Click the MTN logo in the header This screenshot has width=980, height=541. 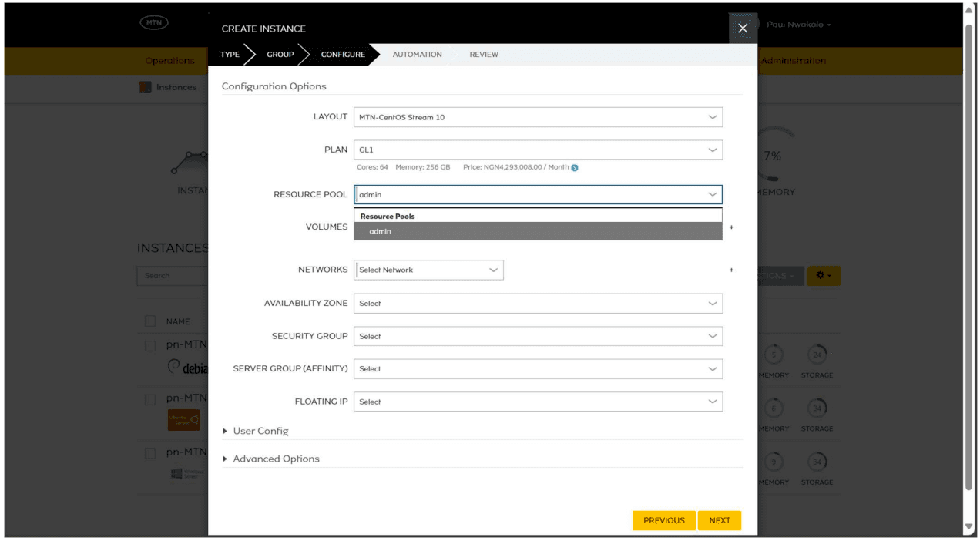coord(154,24)
